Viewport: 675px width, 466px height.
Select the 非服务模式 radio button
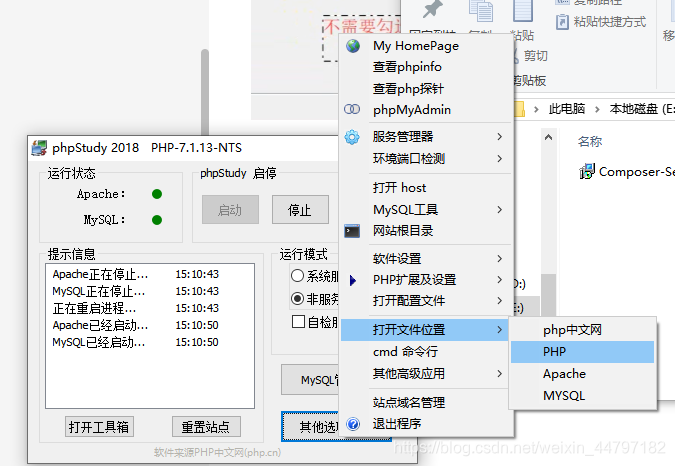point(297,298)
